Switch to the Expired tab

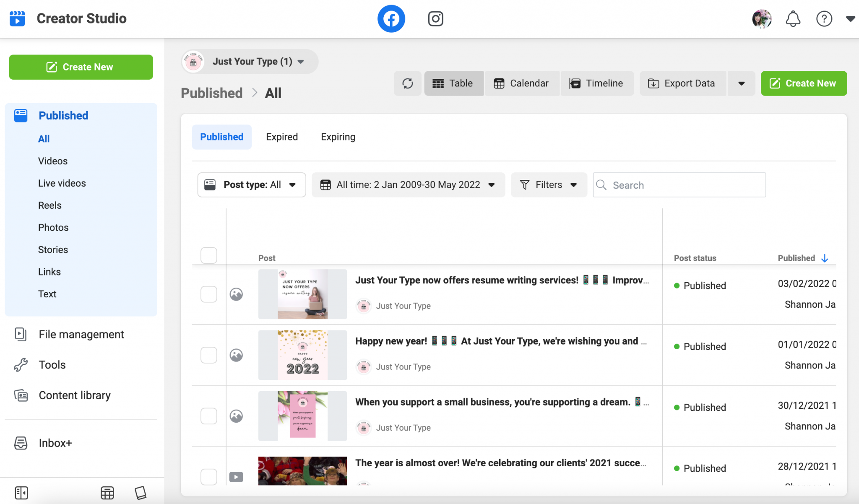[x=281, y=137]
